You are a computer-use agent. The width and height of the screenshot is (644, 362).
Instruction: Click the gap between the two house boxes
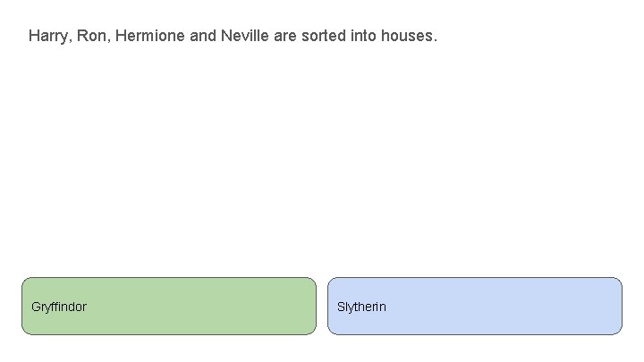322,306
